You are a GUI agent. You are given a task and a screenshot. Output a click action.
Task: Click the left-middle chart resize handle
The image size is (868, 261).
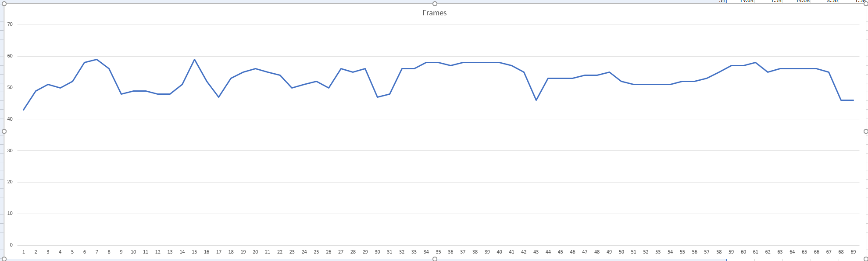click(4, 131)
